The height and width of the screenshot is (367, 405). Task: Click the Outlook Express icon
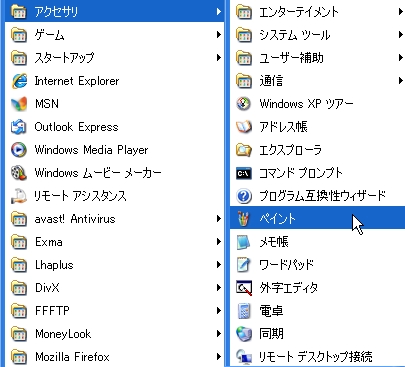(19, 127)
